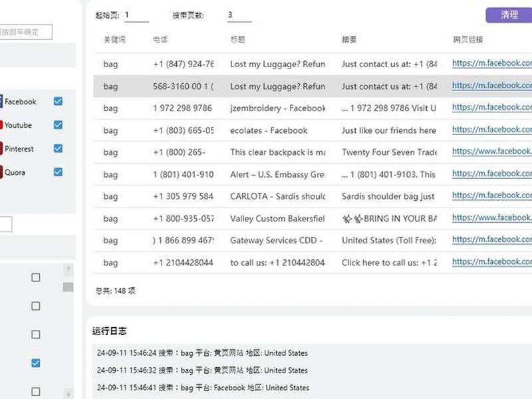Screen dimensions: 532x399
Task: Select phone cell +1 (803) 665-05
Action: click(x=184, y=130)
